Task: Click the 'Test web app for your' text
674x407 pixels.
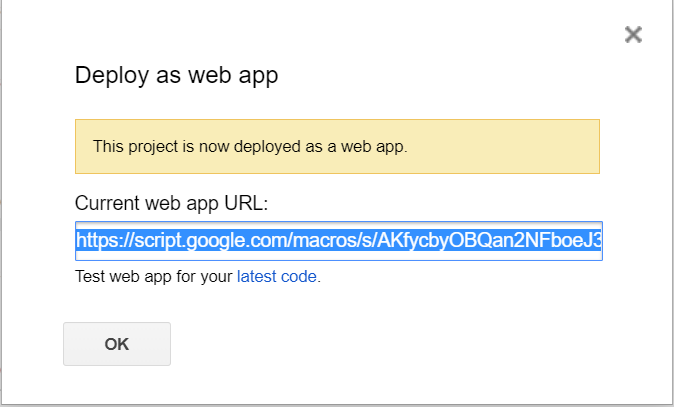Action: coord(154,277)
